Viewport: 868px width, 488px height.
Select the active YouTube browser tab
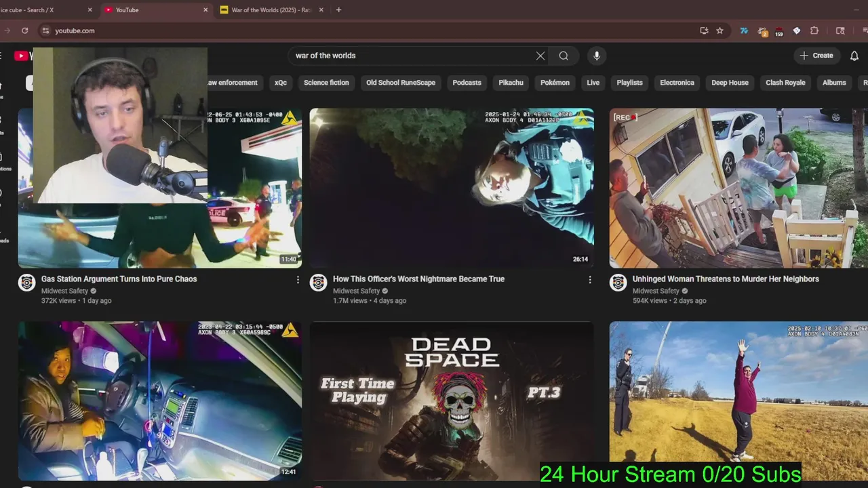(x=156, y=10)
